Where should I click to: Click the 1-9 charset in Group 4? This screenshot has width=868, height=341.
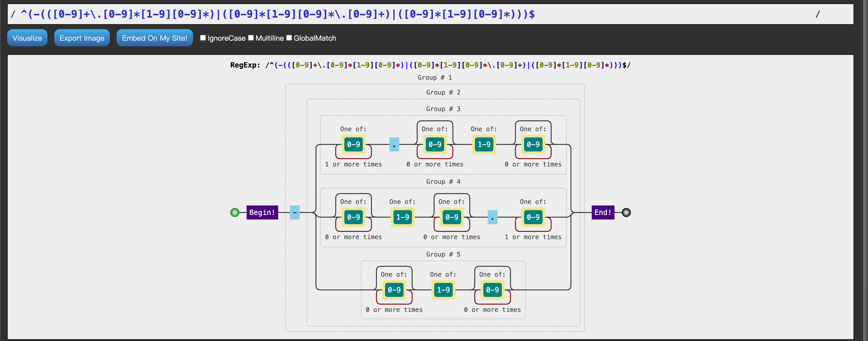pos(402,217)
